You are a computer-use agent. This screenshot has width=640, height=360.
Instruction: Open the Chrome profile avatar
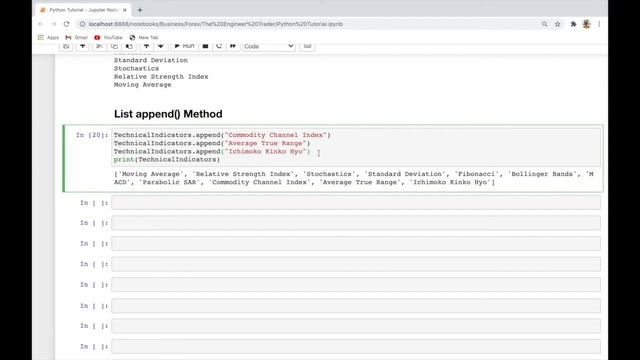pos(587,24)
